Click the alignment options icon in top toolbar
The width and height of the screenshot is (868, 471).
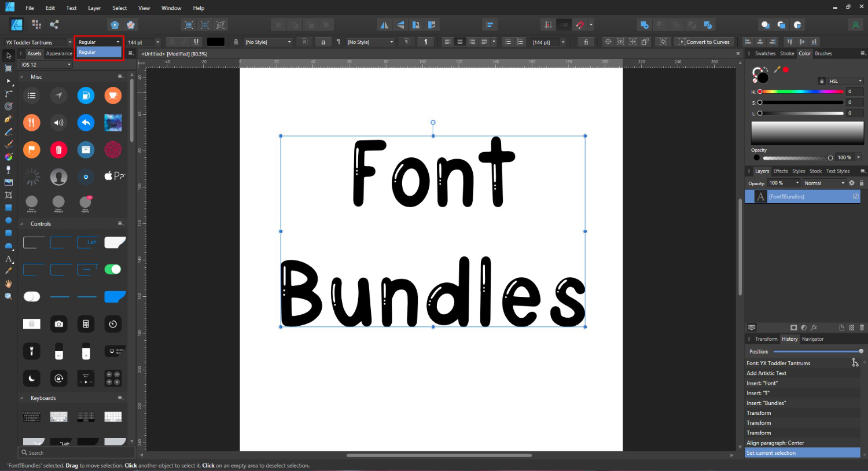pyautogui.click(x=490, y=25)
